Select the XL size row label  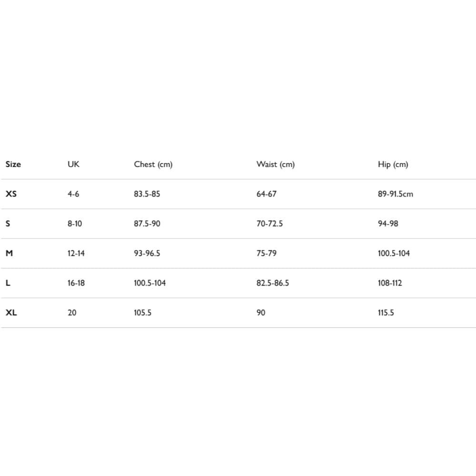(11, 313)
